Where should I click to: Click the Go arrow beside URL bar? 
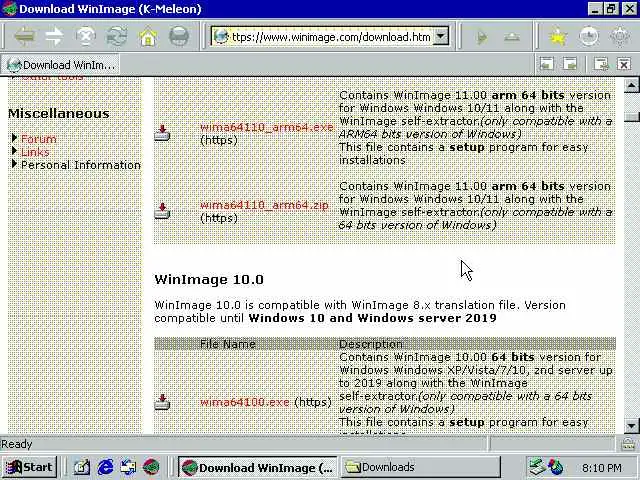point(482,38)
